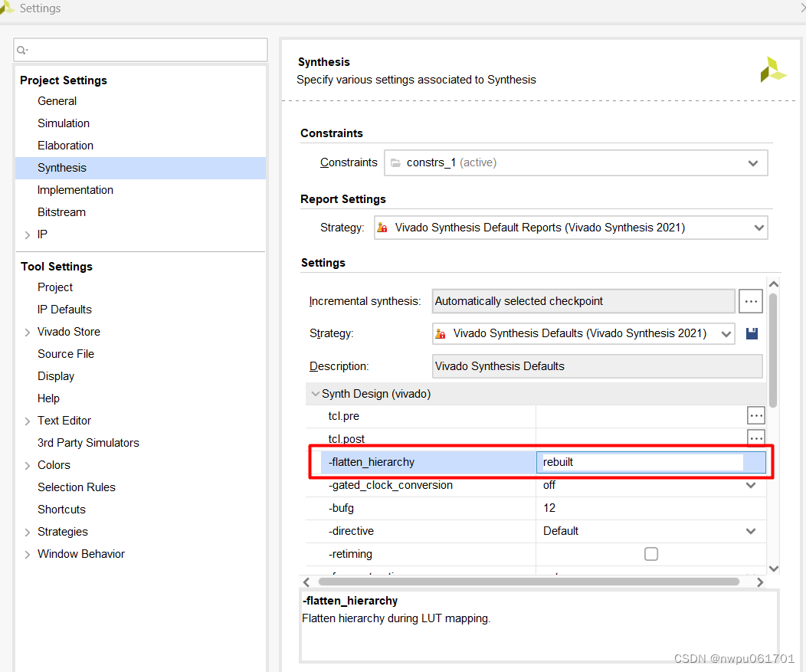The height and width of the screenshot is (672, 806).
Task: Expand the Vivado Store node
Action: 28,332
